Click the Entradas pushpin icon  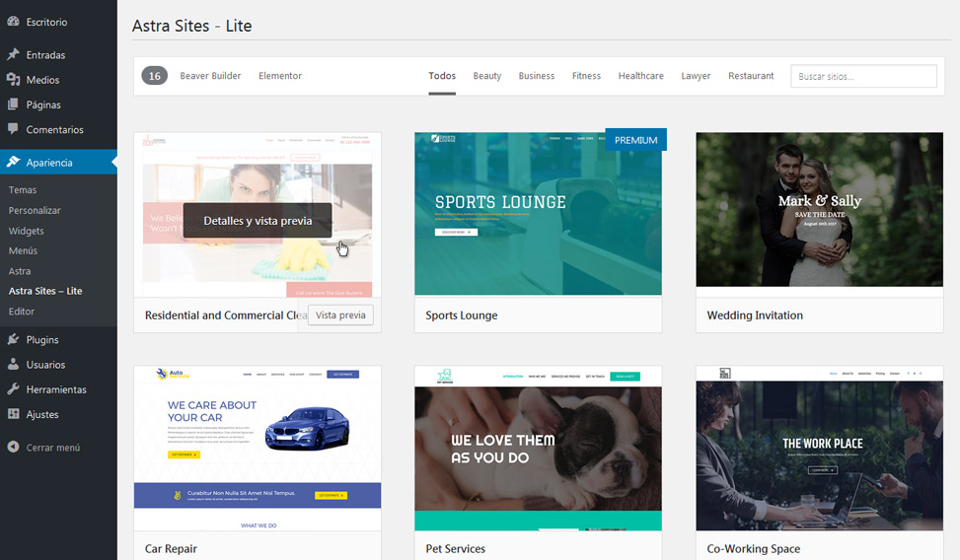[13, 55]
